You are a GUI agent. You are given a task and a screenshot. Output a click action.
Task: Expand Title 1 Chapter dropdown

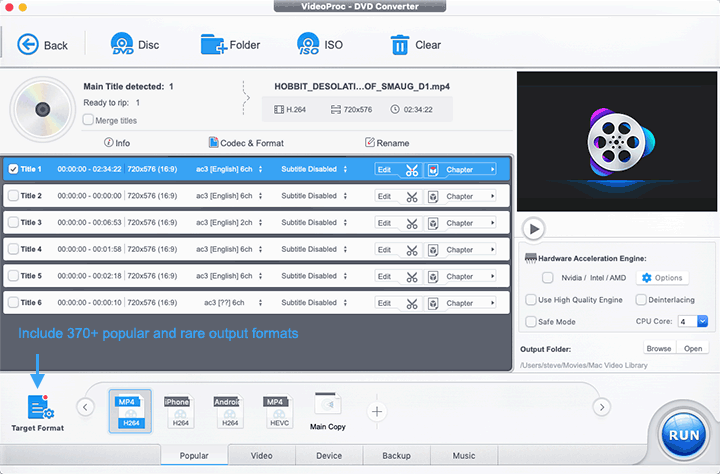[492, 169]
